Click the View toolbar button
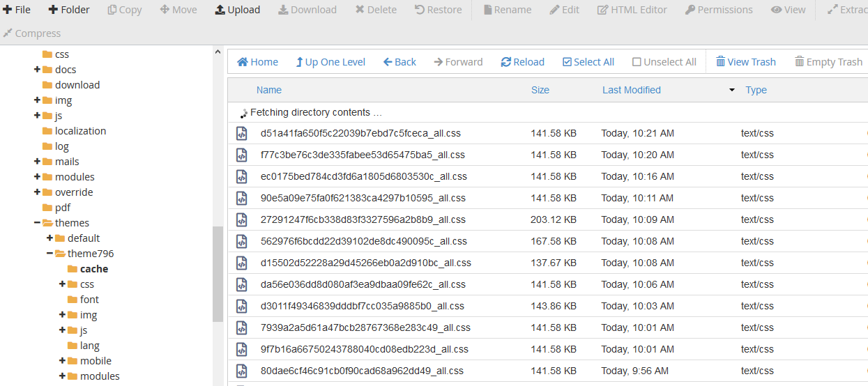The image size is (868, 386). [789, 10]
